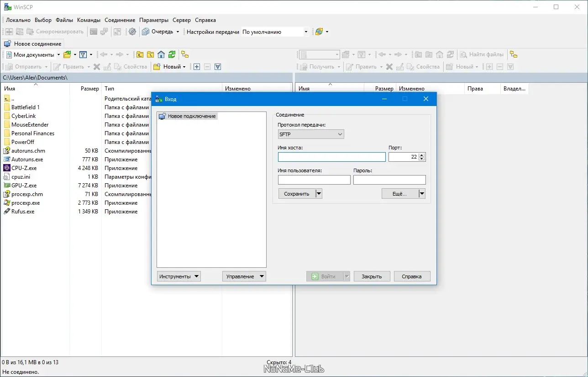
Task: Open a new session tab icon
Action: point(7,43)
